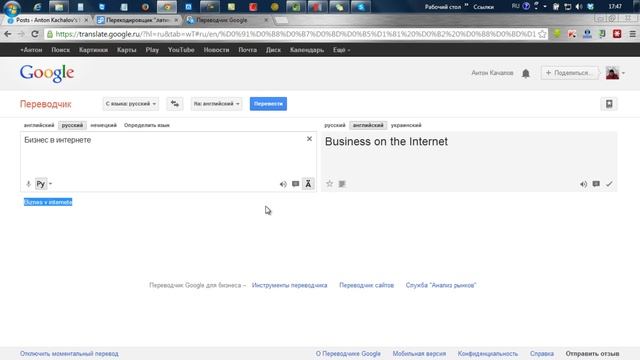Open Google notifications bell
Viewport: 640px width, 360px height.
(526, 73)
